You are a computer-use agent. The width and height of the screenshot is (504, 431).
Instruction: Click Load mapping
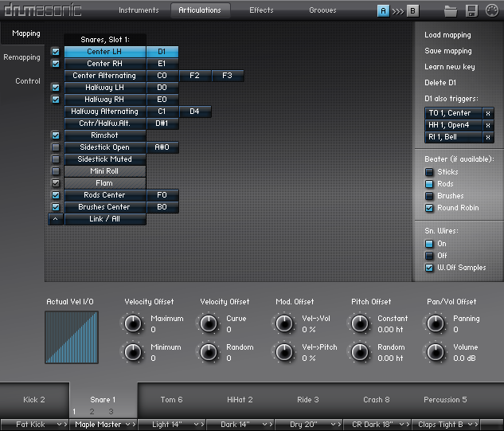447,35
